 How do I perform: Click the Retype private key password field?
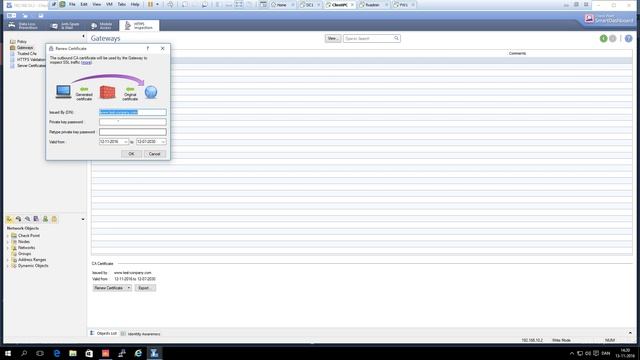(x=133, y=132)
